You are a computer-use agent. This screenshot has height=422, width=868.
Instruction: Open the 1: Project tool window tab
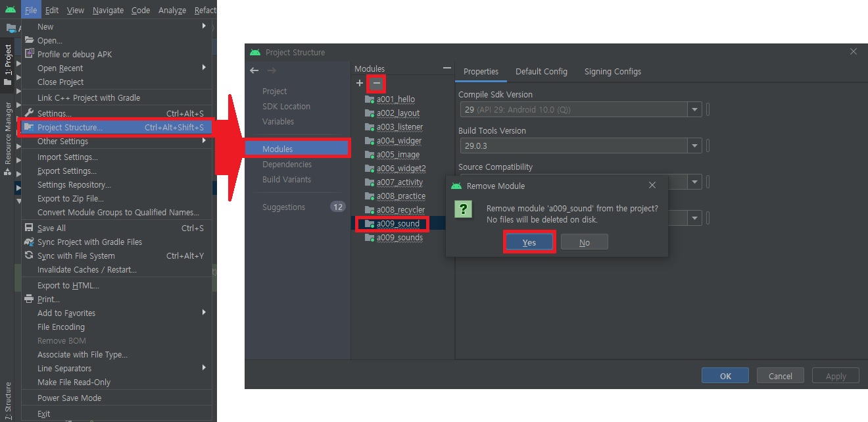point(8,64)
